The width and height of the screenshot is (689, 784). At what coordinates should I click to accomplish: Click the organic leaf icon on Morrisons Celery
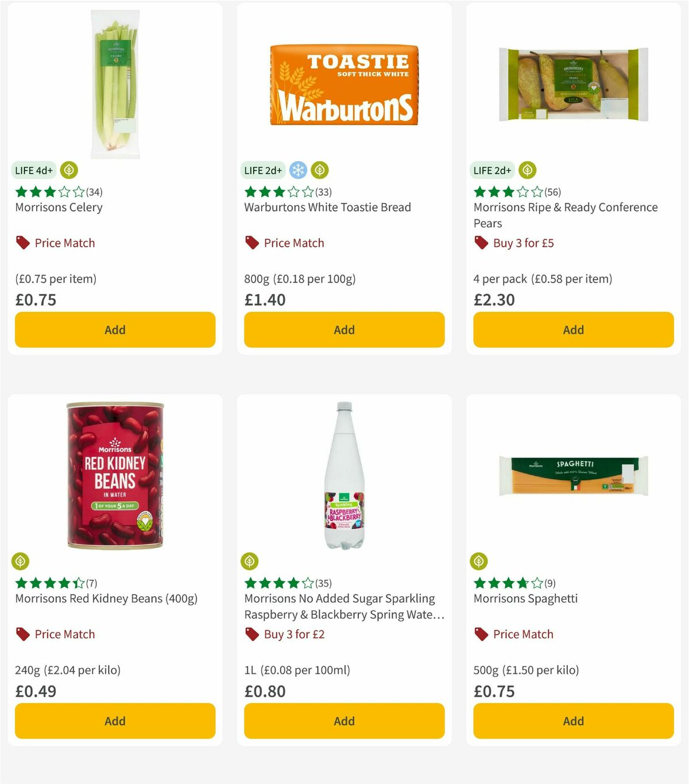pos(68,170)
